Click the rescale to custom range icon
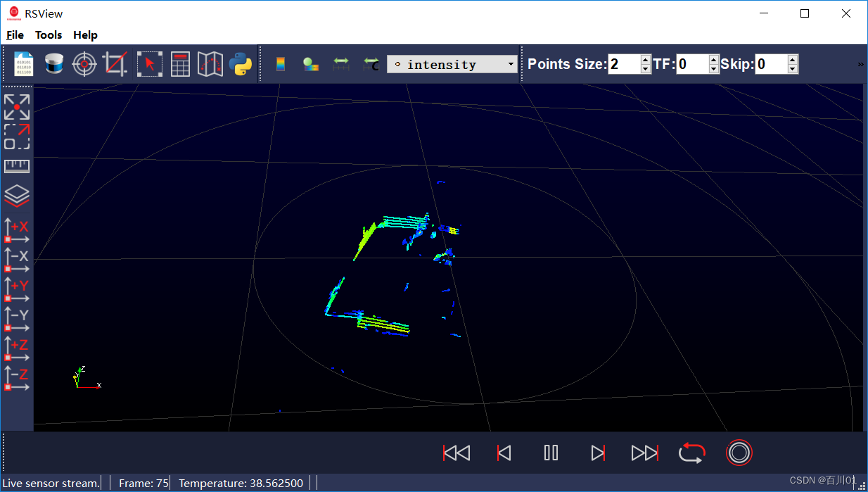 point(371,64)
